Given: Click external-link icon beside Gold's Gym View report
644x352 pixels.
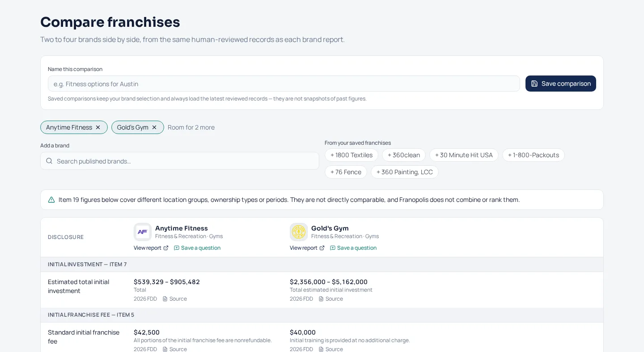Looking at the screenshot, I should 322,248.
